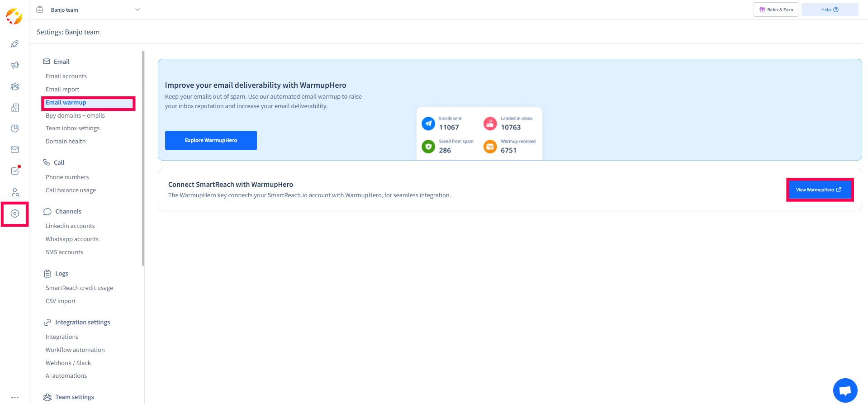Image resolution: width=868 pixels, height=404 pixels.
Task: Open settings gear sidebar icon
Action: coord(15,214)
